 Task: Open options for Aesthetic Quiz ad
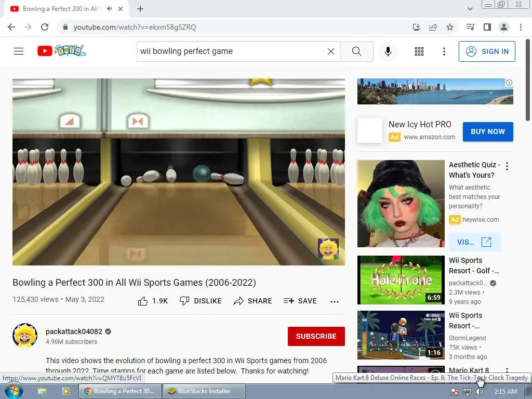[x=507, y=166]
